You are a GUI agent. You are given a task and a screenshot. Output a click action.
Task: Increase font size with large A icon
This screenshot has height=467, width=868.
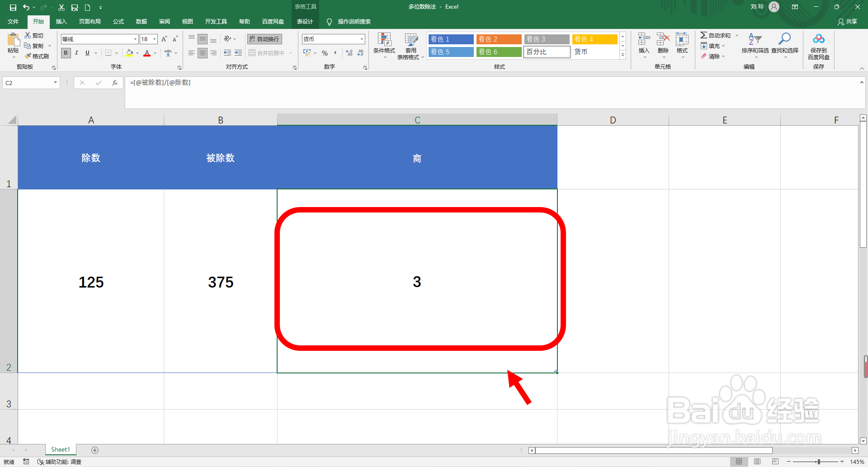point(164,39)
